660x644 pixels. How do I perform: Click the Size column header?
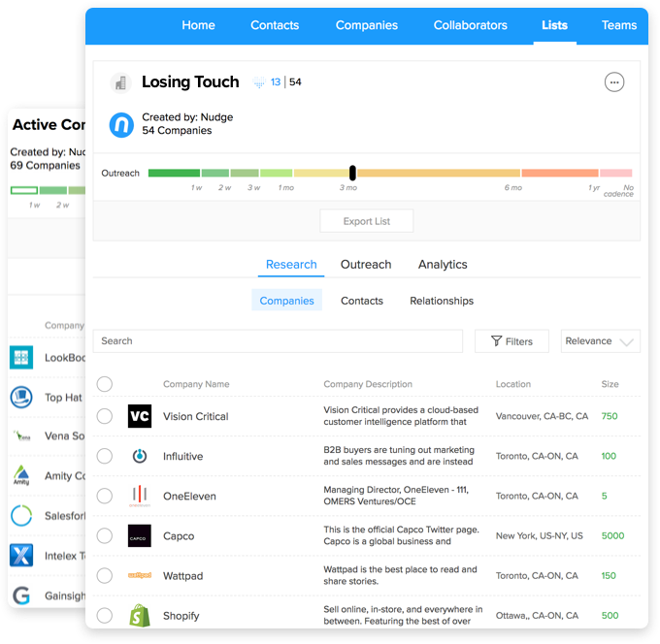[x=610, y=384]
